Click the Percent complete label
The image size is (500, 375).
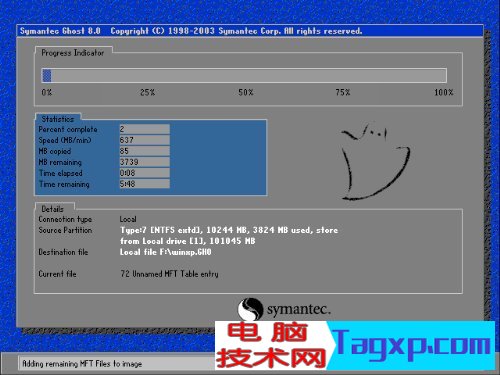click(68, 129)
